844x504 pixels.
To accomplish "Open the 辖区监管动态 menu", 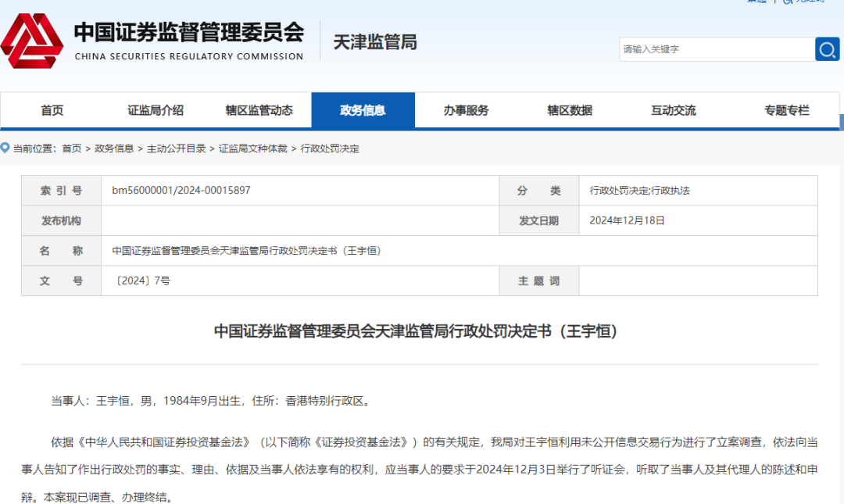I will coord(258,110).
